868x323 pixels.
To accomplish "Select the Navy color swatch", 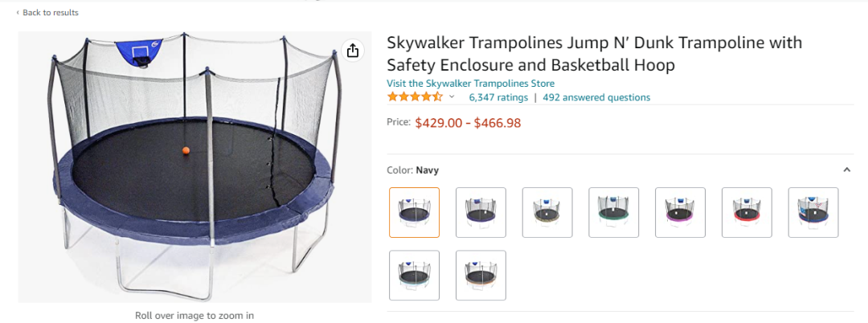I will pos(415,212).
